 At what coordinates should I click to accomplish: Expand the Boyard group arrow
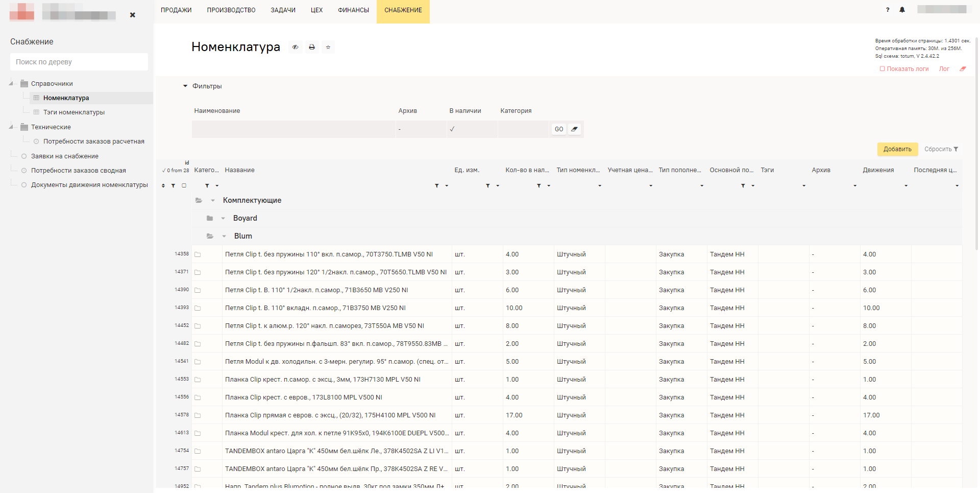point(223,218)
